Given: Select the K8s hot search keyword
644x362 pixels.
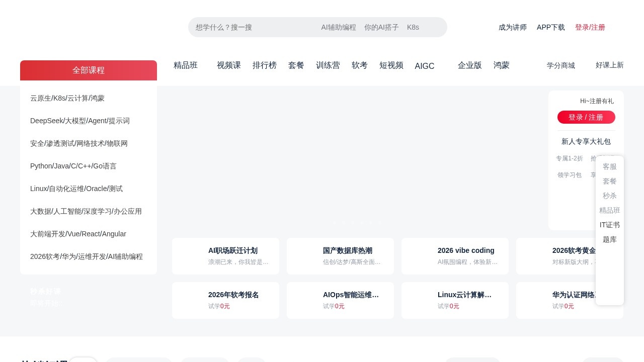Looking at the screenshot, I should (413, 27).
